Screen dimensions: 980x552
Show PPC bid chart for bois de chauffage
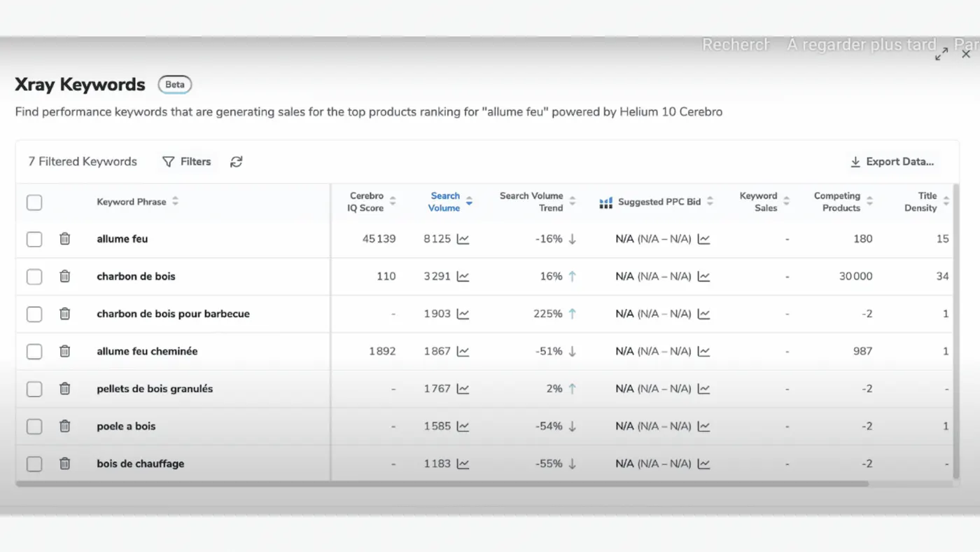coord(703,464)
